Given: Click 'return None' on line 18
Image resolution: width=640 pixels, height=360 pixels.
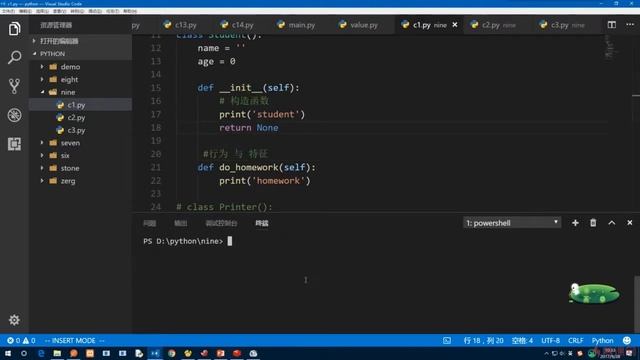Looking at the screenshot, I should [x=249, y=128].
